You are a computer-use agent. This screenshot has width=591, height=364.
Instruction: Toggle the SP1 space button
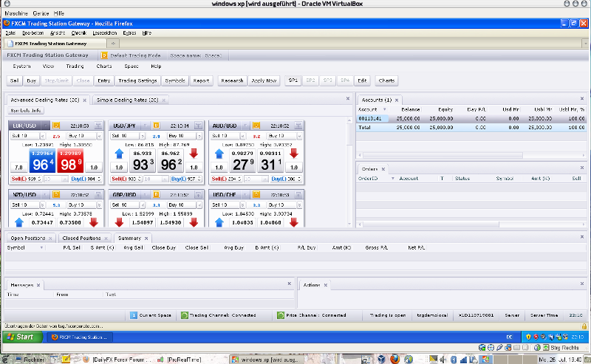pyautogui.click(x=293, y=80)
